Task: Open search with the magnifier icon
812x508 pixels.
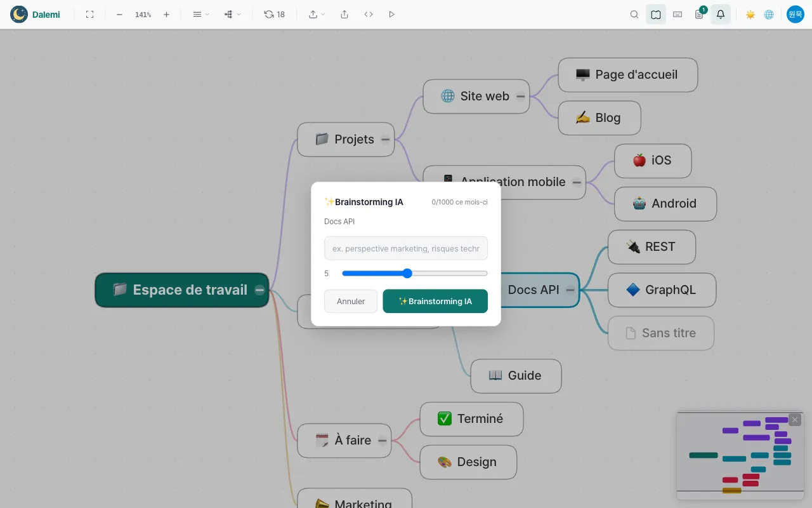Action: coord(634,14)
